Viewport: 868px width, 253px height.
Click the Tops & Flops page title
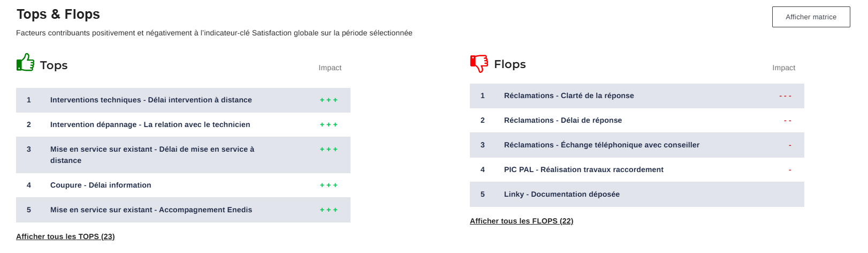tap(58, 14)
